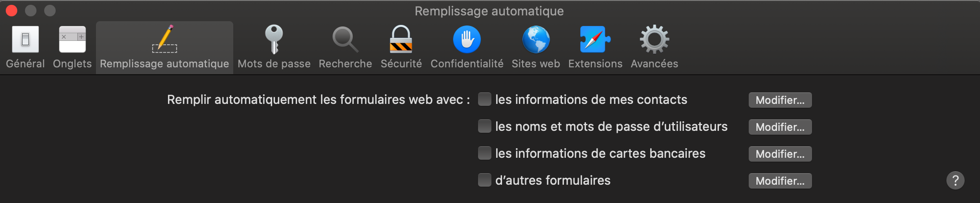Click Modifier for user names and passwords
Image resolution: width=980 pixels, height=203 pixels.
click(x=780, y=127)
